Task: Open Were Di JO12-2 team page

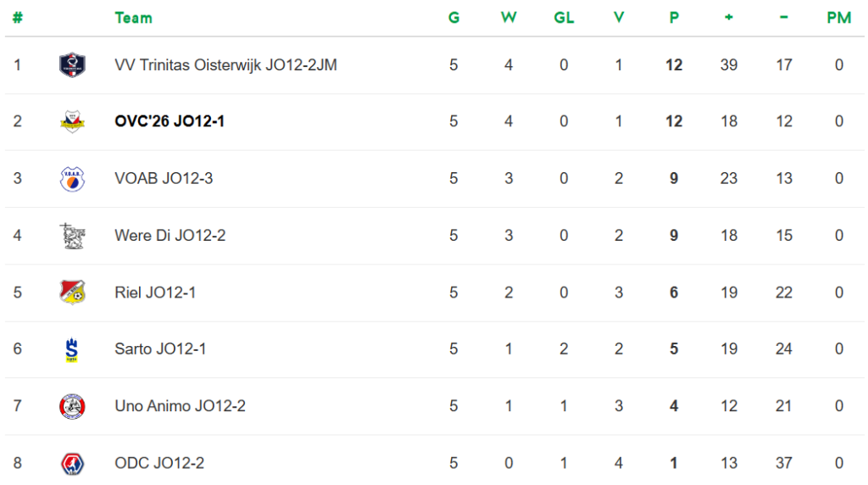Action: pyautogui.click(x=170, y=236)
